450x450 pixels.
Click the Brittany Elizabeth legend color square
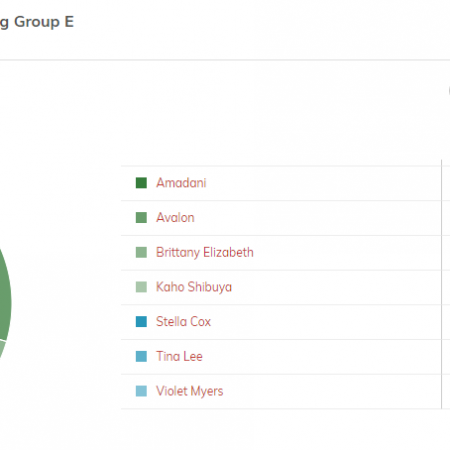(141, 252)
